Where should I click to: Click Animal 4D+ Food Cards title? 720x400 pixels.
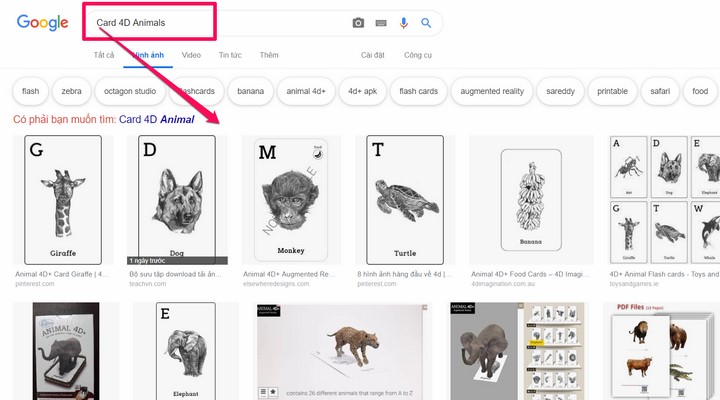point(530,274)
